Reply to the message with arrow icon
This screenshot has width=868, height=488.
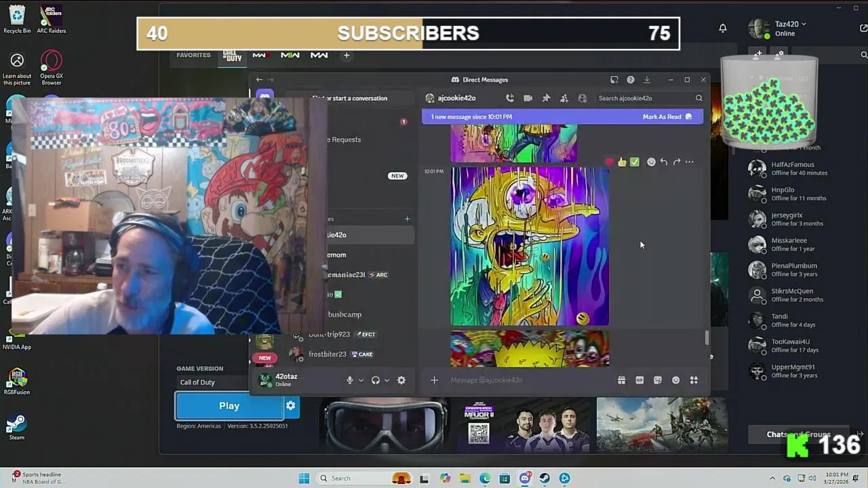click(664, 162)
